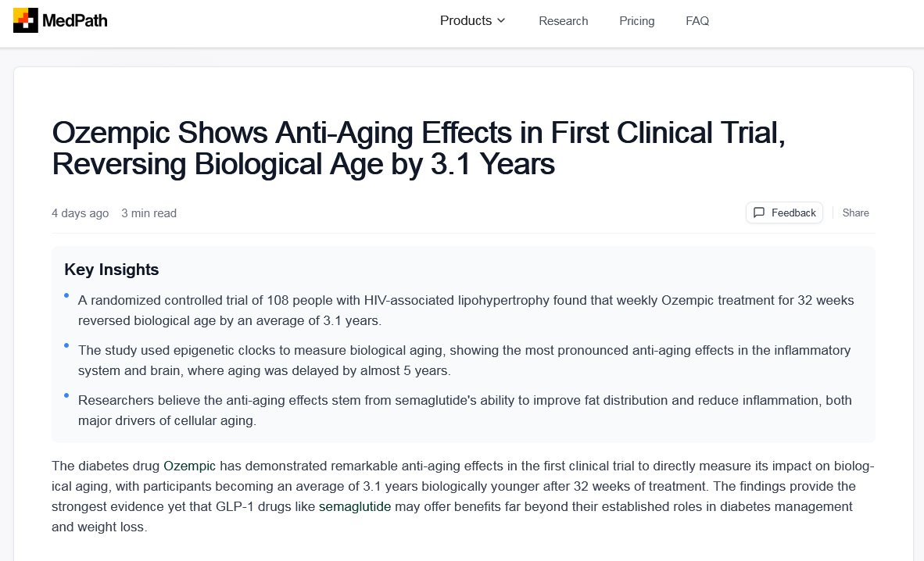Click the MedPath logo icon
This screenshot has height=561, width=924.
coord(25,20)
